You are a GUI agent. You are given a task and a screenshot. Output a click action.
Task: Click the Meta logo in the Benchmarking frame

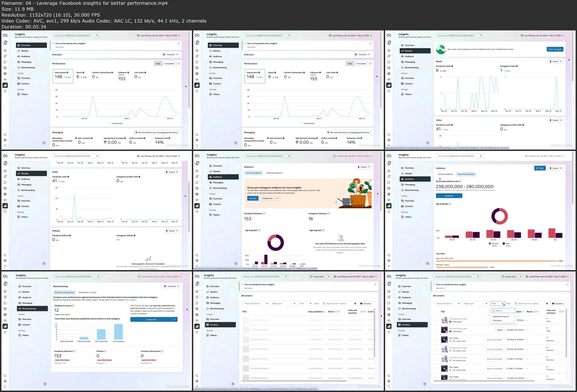point(5,277)
